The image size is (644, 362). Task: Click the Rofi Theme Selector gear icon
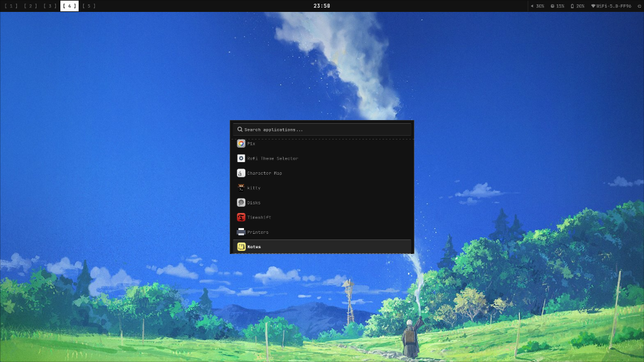241,158
